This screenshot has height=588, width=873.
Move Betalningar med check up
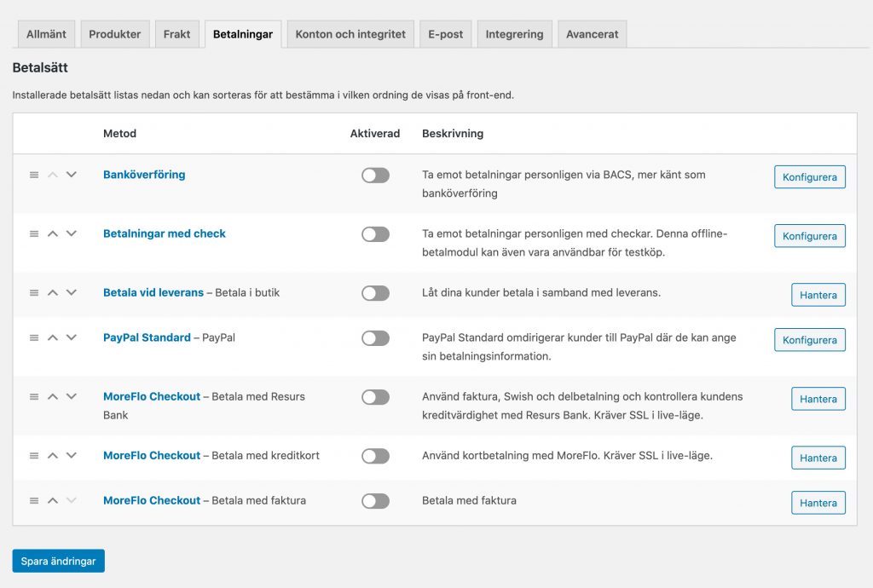pyautogui.click(x=53, y=233)
